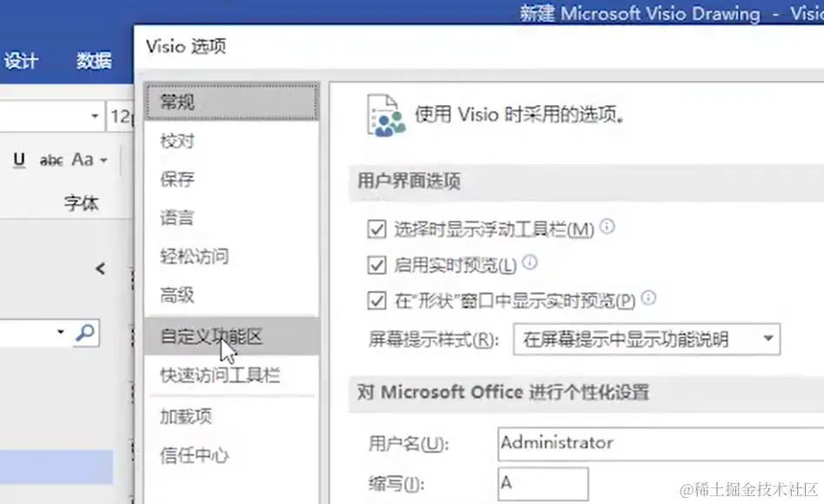Image resolution: width=824 pixels, height=504 pixels.
Task: Click the strikethrough abc icon
Action: (x=52, y=160)
